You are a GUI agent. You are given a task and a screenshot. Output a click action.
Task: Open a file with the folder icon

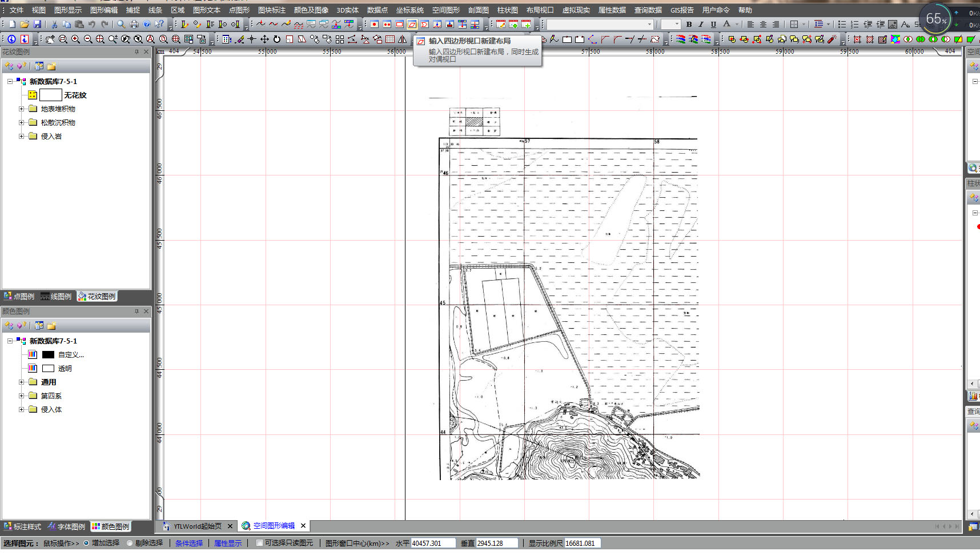[25, 25]
